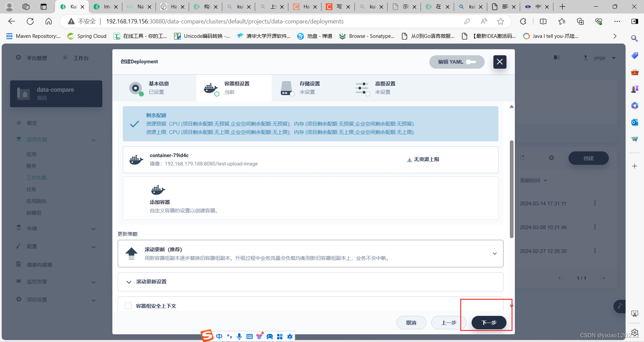Image resolution: width=644 pixels, height=342 pixels.
Task: Open the 滚动更新 strategy dropdown
Action: 310,254
